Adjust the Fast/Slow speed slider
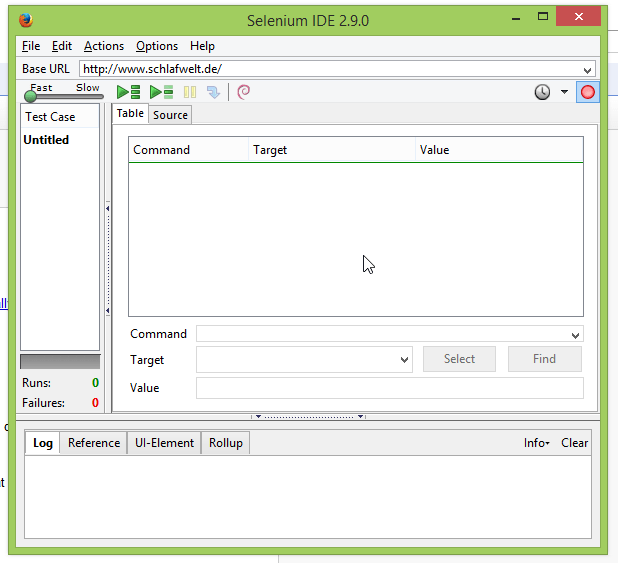The height and width of the screenshot is (563, 618). click(x=63, y=96)
